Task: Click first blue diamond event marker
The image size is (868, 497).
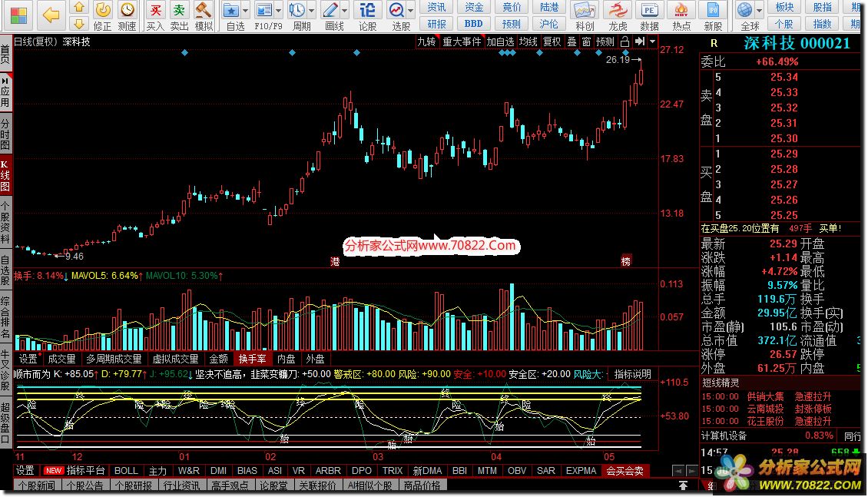Action: coord(185,52)
